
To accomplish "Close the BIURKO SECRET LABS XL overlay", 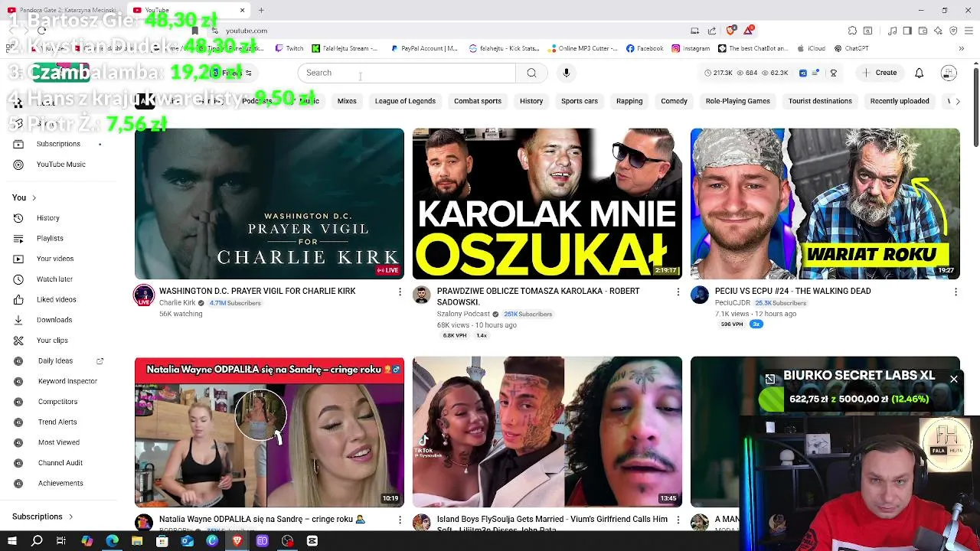I will pyautogui.click(x=954, y=380).
